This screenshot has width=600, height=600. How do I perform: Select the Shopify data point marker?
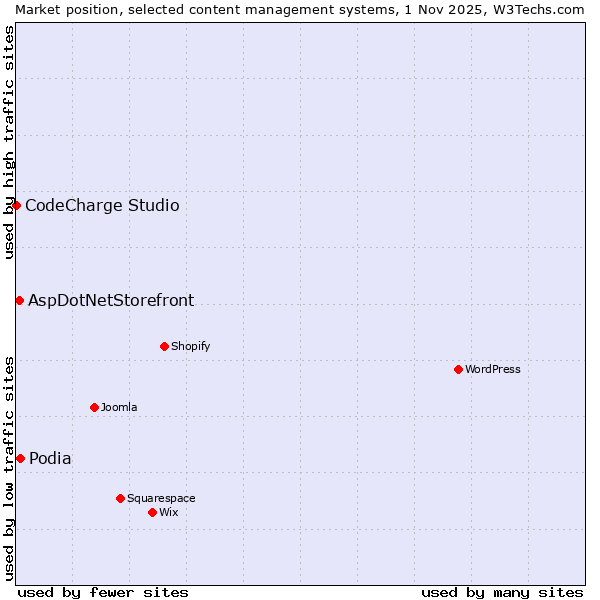(164, 346)
